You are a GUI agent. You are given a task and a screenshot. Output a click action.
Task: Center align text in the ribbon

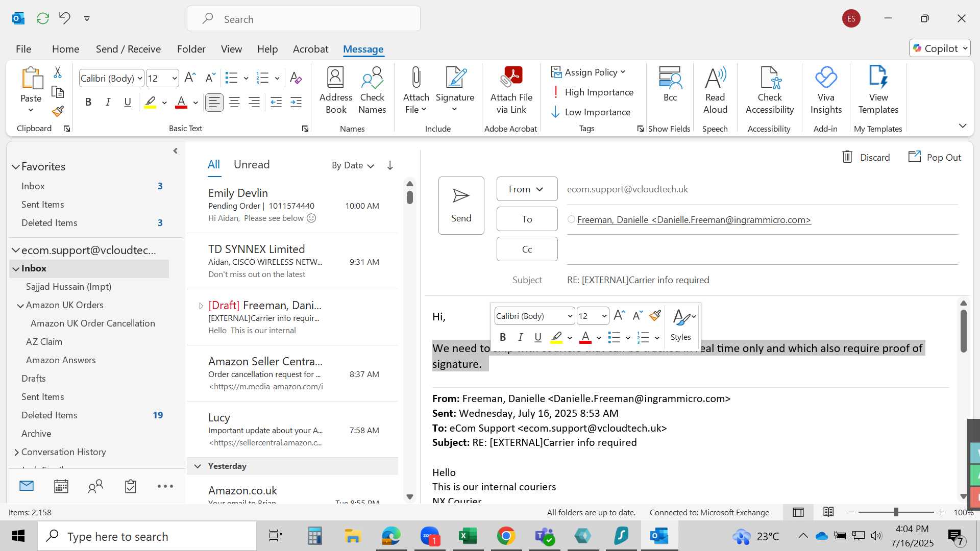(x=234, y=103)
